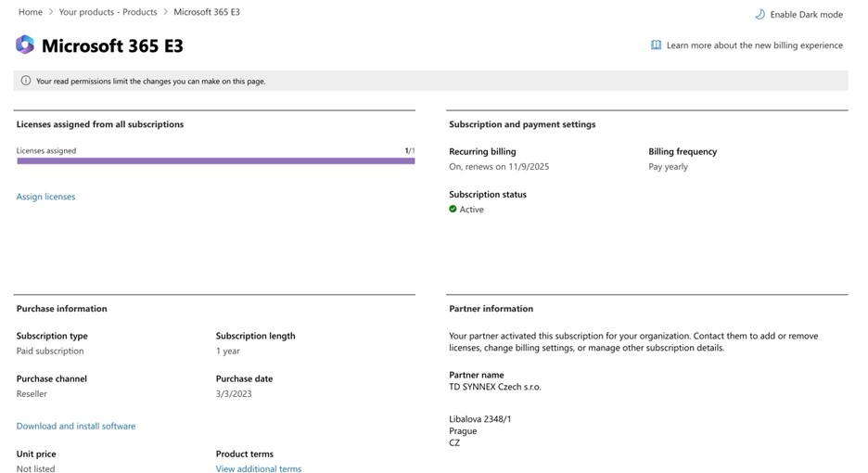
Task: Click the book icon beside billing experience
Action: [656, 45]
